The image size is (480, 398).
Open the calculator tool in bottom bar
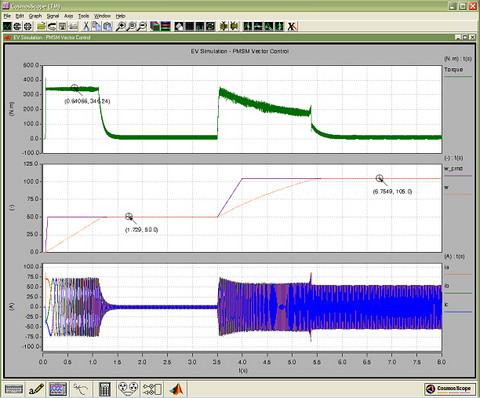[x=105, y=389]
